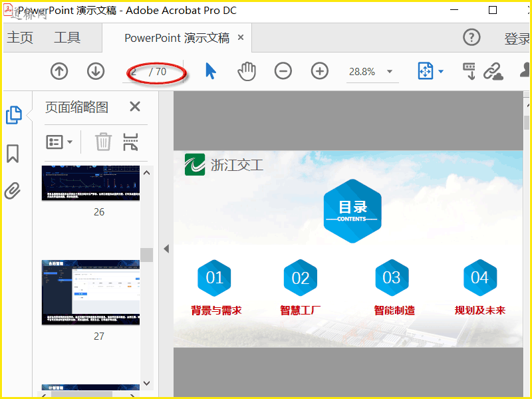Click the 登录 sign-in button
The image size is (532, 399).
coord(517,39)
